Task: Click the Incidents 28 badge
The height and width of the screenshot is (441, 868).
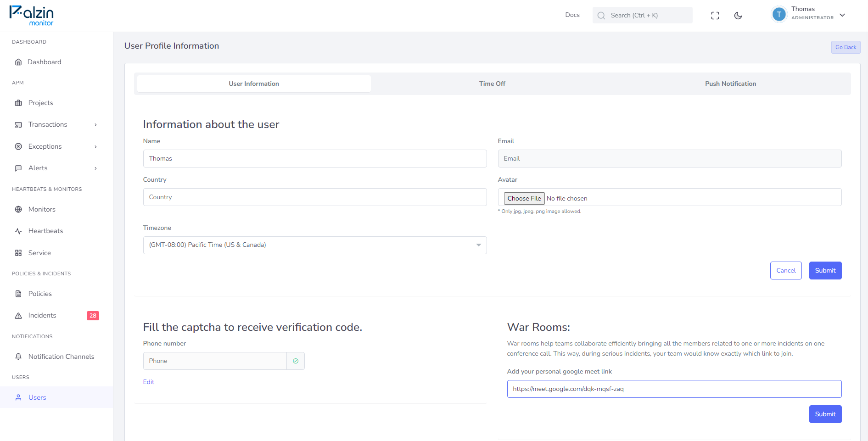Action: (x=93, y=316)
